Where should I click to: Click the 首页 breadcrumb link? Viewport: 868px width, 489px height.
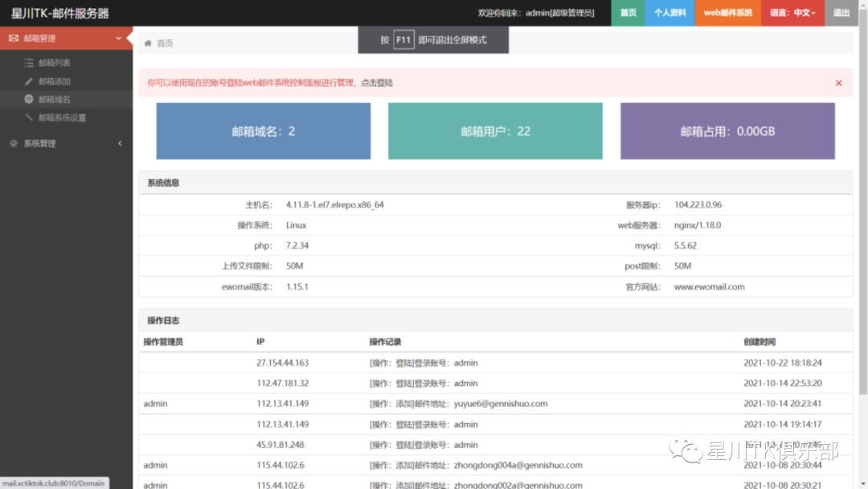[x=165, y=43]
